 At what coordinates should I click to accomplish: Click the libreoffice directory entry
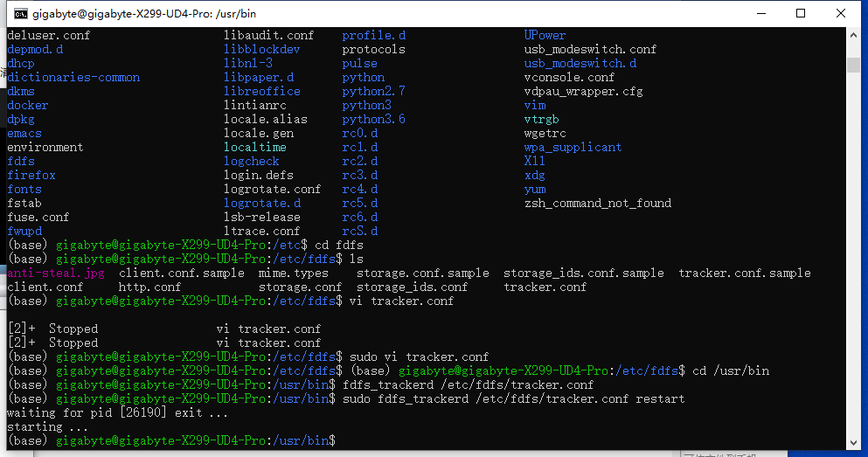[262, 91]
